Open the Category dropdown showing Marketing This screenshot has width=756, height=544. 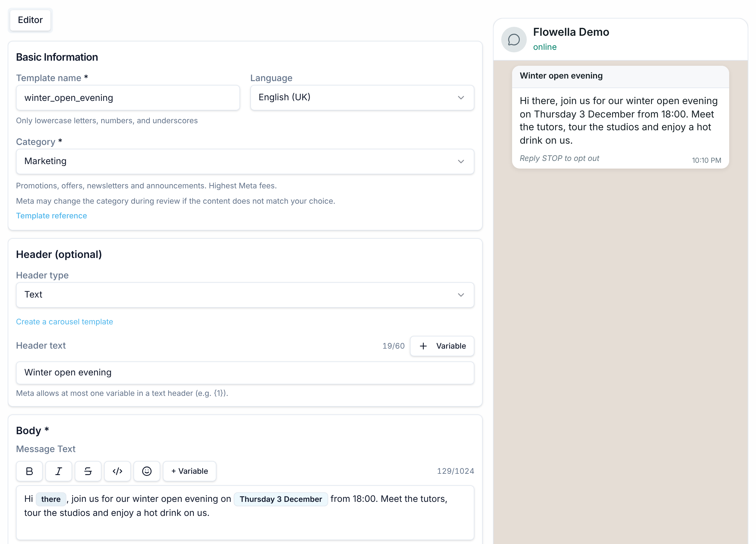(245, 161)
